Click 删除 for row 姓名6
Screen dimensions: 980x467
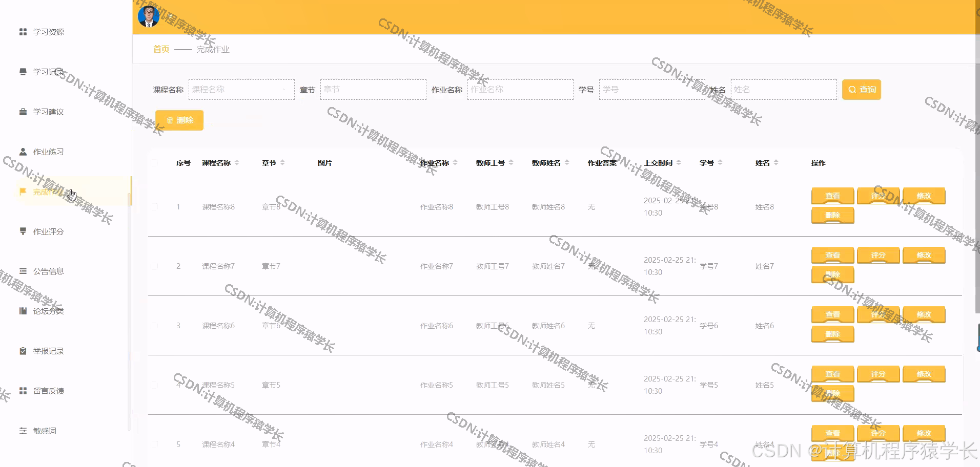pyautogui.click(x=832, y=334)
